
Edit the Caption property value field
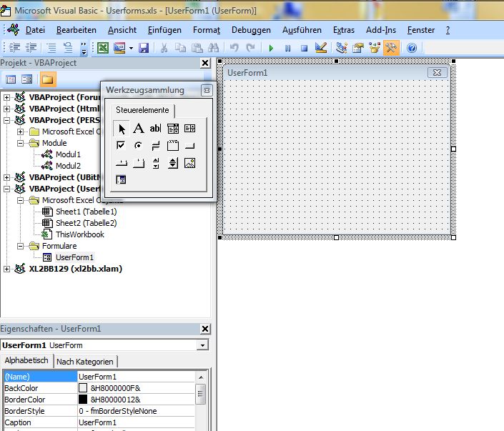pos(136,422)
